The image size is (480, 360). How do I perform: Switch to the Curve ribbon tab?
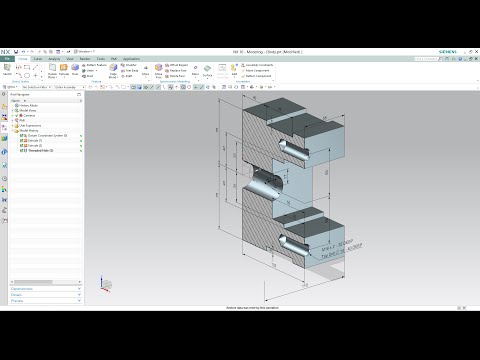tap(38, 59)
